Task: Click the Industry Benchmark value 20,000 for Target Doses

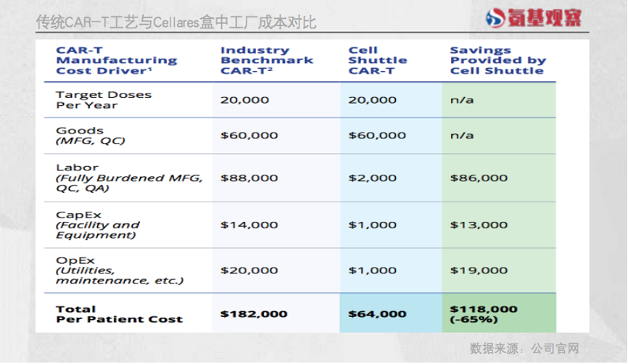Action: tap(244, 100)
